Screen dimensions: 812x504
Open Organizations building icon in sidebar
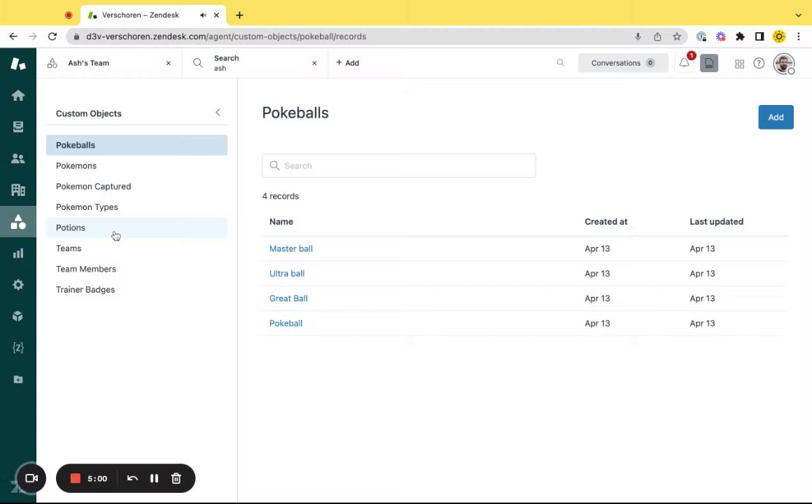tap(18, 190)
